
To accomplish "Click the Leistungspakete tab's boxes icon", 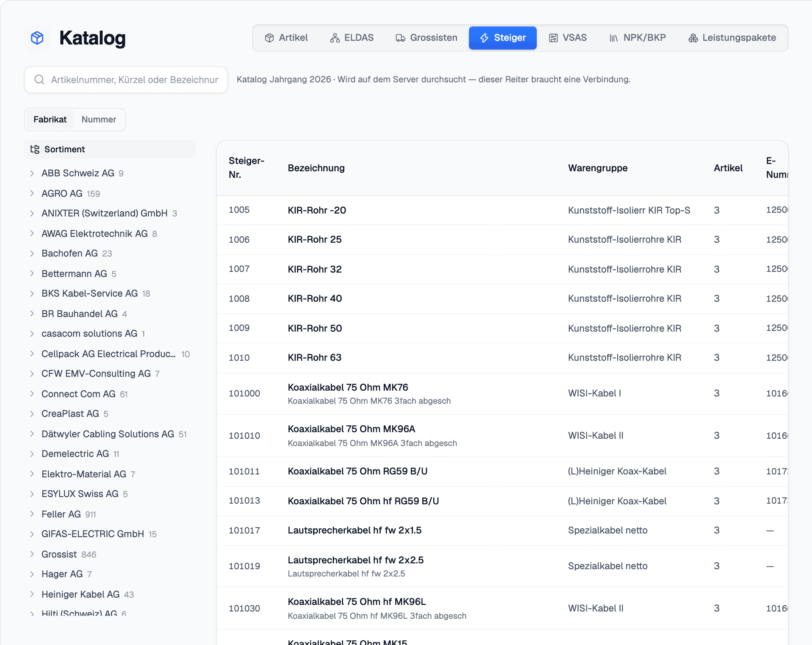I will (x=693, y=38).
